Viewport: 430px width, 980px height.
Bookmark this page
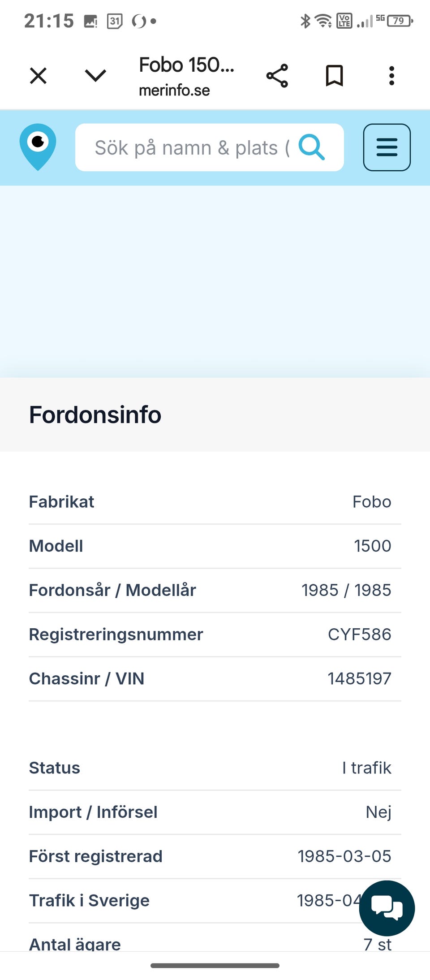[334, 76]
